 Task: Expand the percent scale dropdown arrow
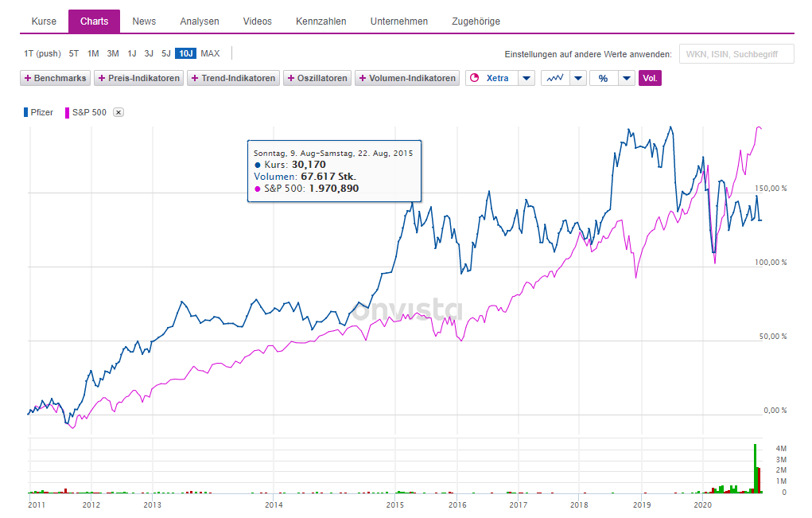[627, 78]
